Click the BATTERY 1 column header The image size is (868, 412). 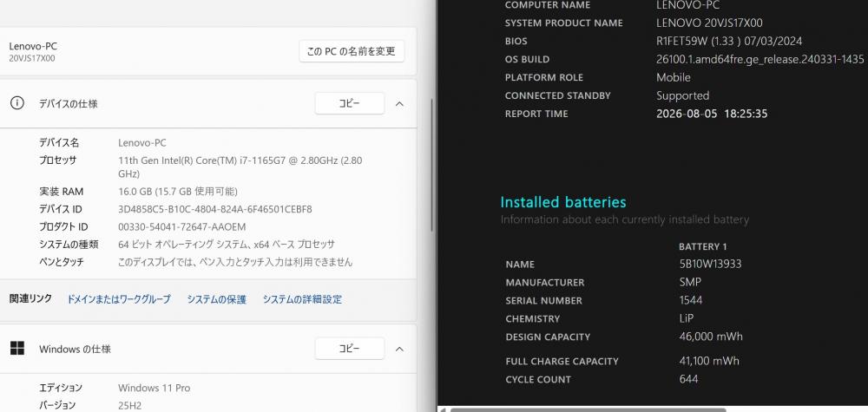(x=702, y=246)
